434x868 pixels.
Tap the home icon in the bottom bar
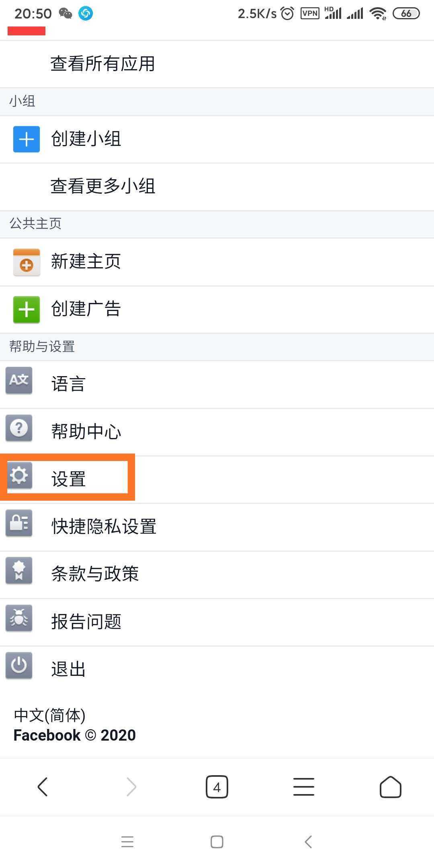pyautogui.click(x=389, y=786)
